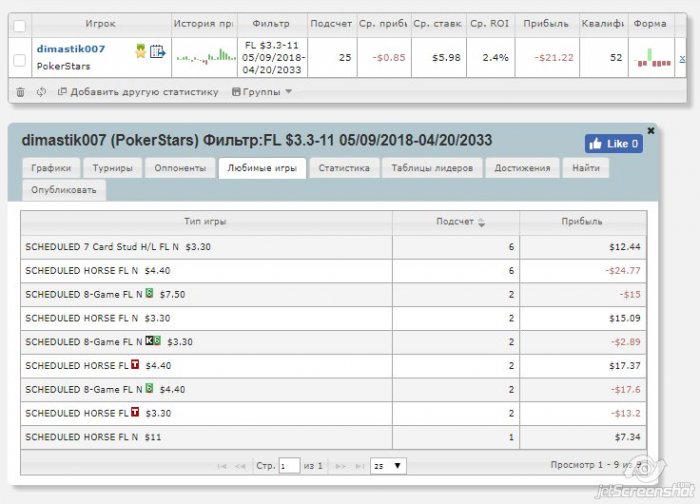Click the page number input field
The image size is (700, 504).
[x=289, y=466]
